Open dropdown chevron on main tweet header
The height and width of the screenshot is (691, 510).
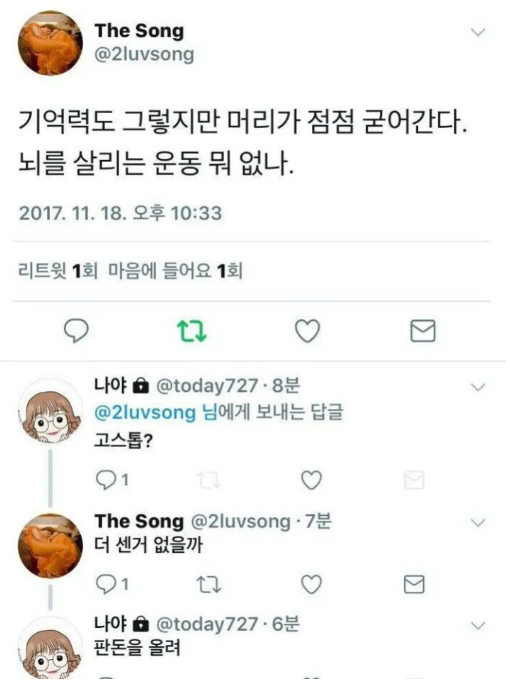[x=478, y=32]
